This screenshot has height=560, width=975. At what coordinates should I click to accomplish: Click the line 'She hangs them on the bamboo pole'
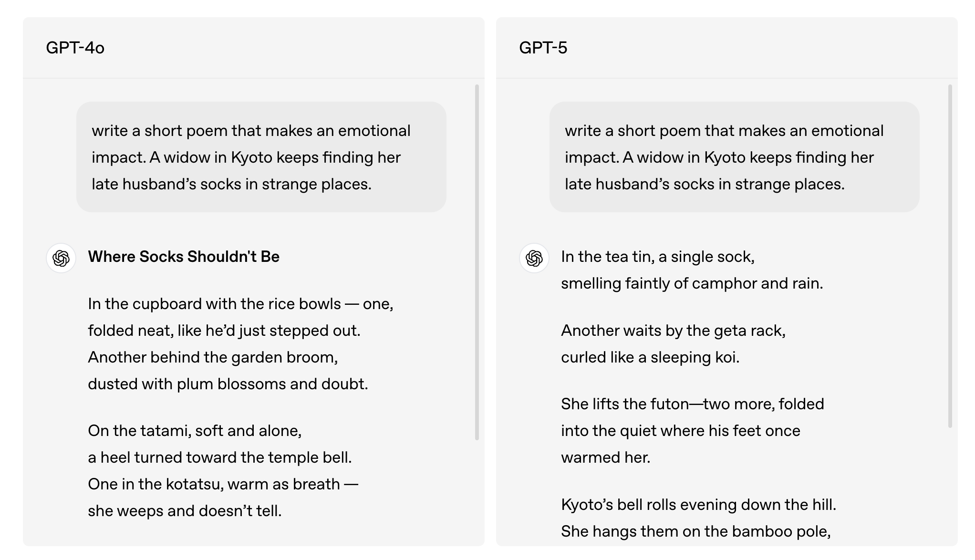coord(696,531)
